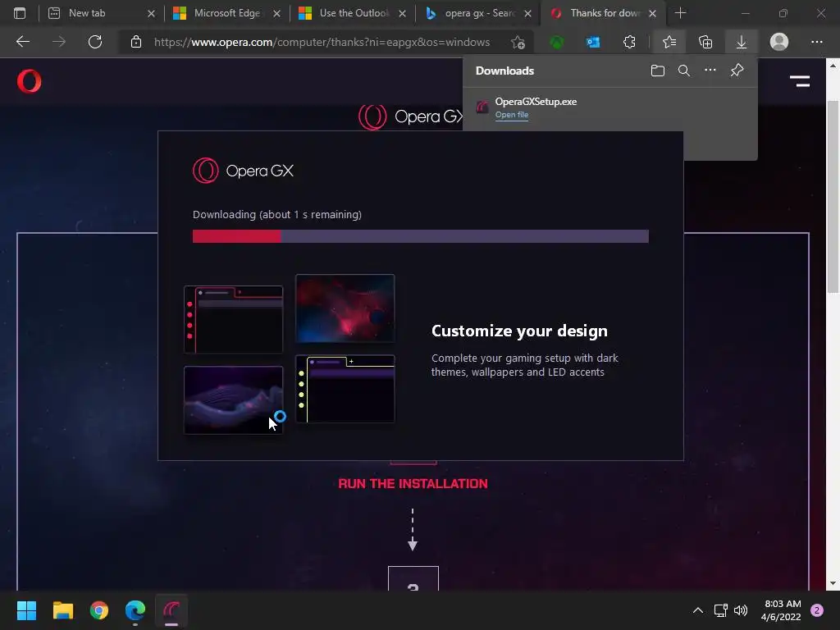This screenshot has height=630, width=840.
Task: Open downloads folder from Downloads panel
Action: [x=658, y=71]
